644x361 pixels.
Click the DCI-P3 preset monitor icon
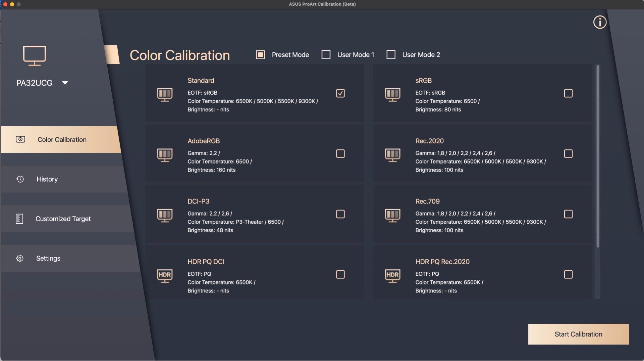pos(165,216)
